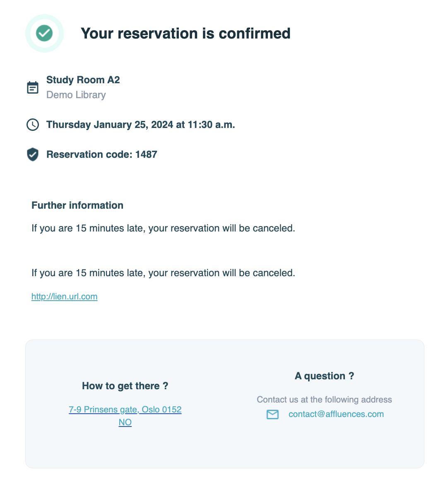
Task: Click the NO country line of the address
Action: (x=125, y=422)
